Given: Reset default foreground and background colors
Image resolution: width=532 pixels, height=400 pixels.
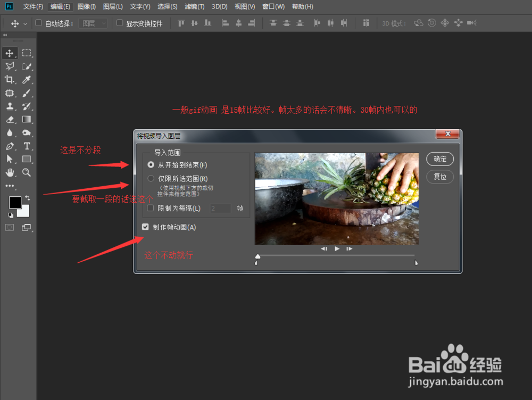Looking at the screenshot, I should (x=11, y=215).
